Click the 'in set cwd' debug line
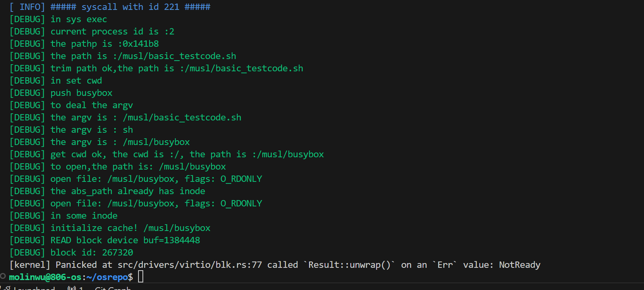This screenshot has height=290, width=644. (76, 80)
